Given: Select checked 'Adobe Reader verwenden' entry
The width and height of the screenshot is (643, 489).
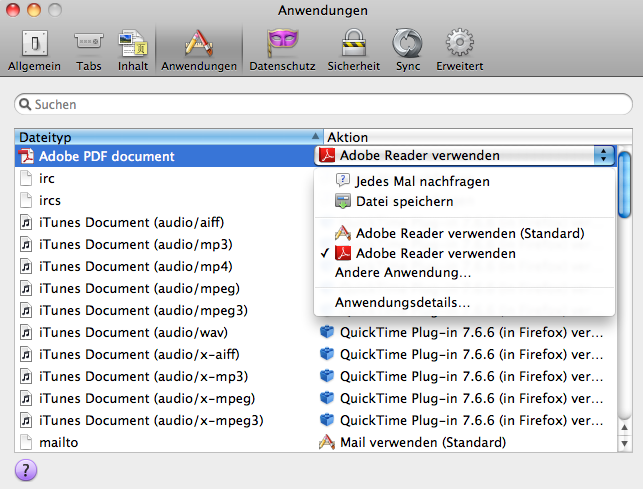Looking at the screenshot, I should pyautogui.click(x=435, y=253).
